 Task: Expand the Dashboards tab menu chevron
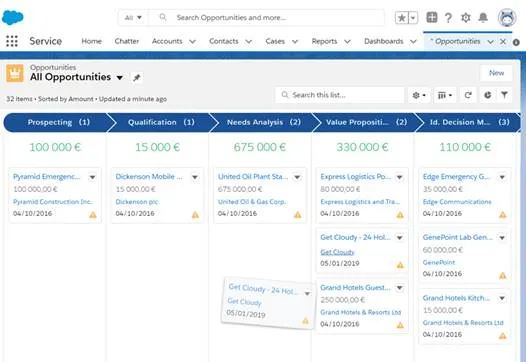pyautogui.click(x=413, y=42)
